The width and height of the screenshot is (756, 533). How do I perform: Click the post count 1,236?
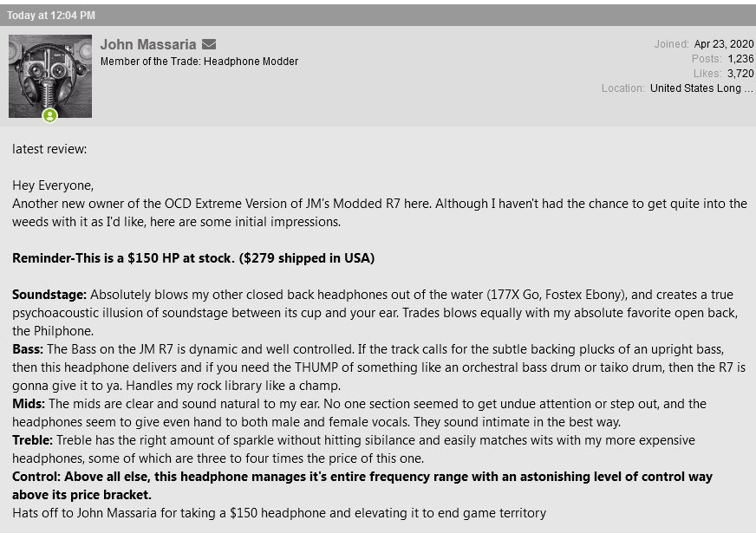(x=740, y=59)
